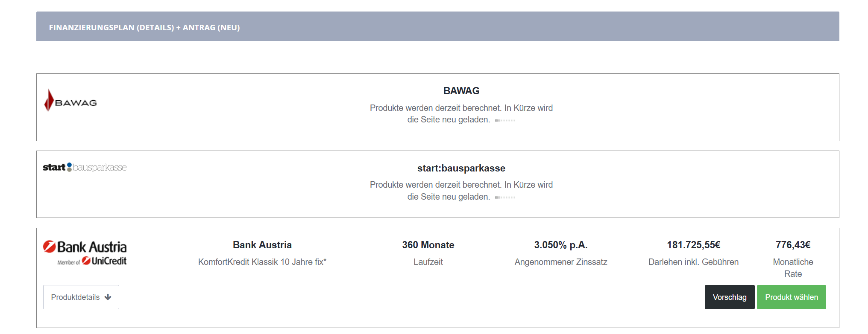Click the 3.050% p.A. interest rate
This screenshot has height=334, width=868.
[561, 245]
